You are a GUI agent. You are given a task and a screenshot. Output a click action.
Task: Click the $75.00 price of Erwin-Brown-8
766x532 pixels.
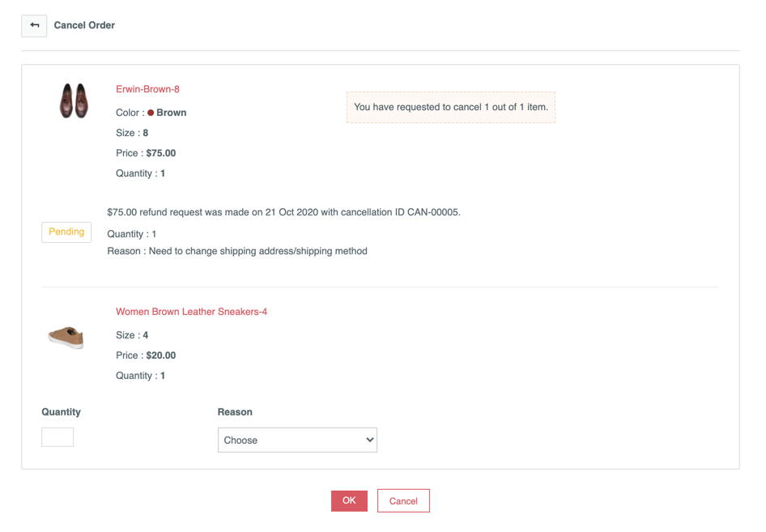pyautogui.click(x=161, y=153)
